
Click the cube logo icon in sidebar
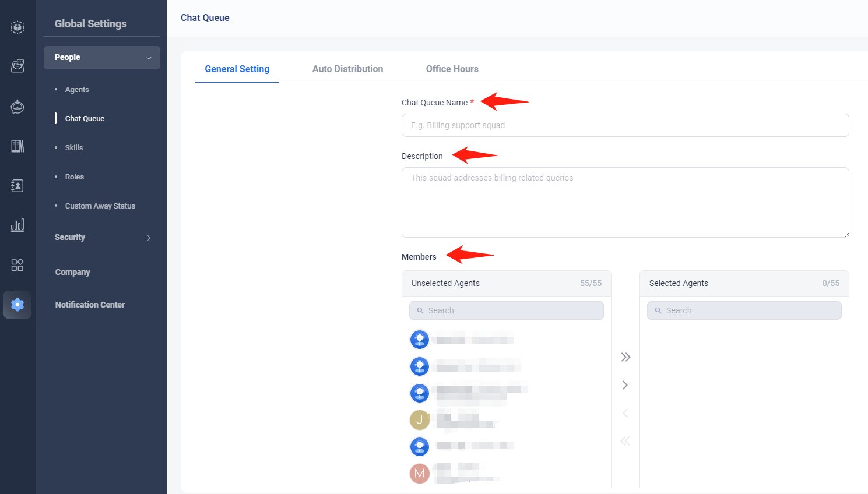[17, 27]
